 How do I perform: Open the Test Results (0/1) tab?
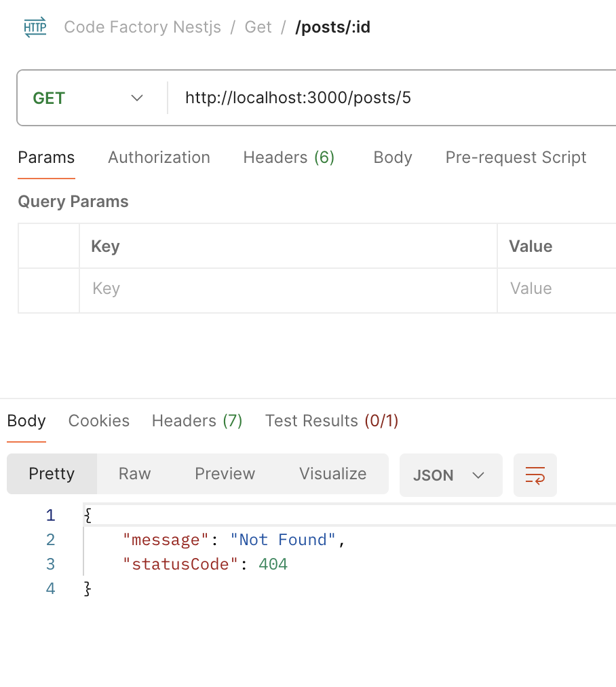pos(332,421)
